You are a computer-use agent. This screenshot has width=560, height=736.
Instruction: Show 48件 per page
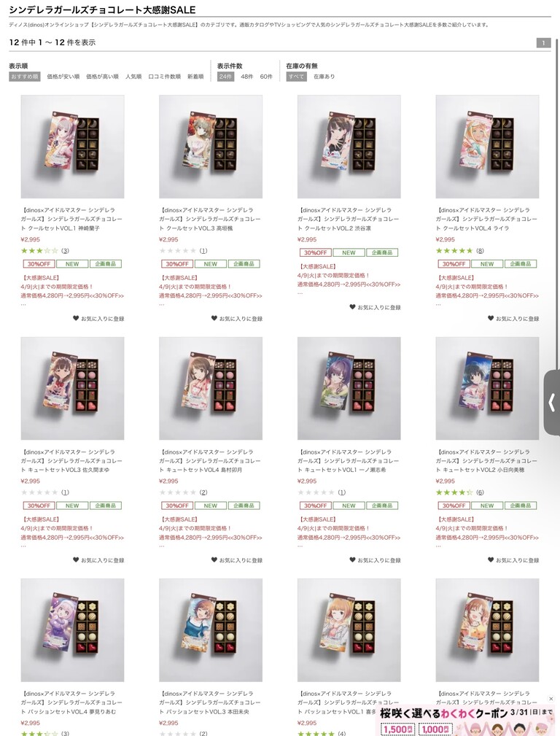pos(247,77)
